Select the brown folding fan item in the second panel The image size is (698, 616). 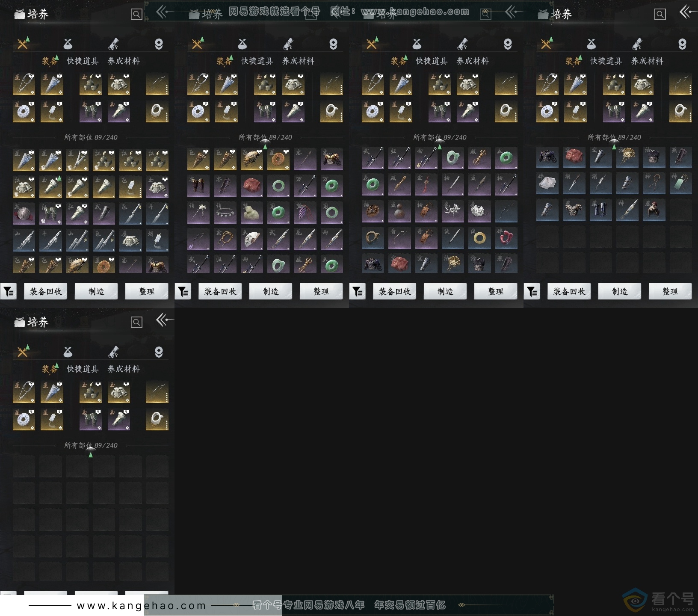tap(252, 159)
